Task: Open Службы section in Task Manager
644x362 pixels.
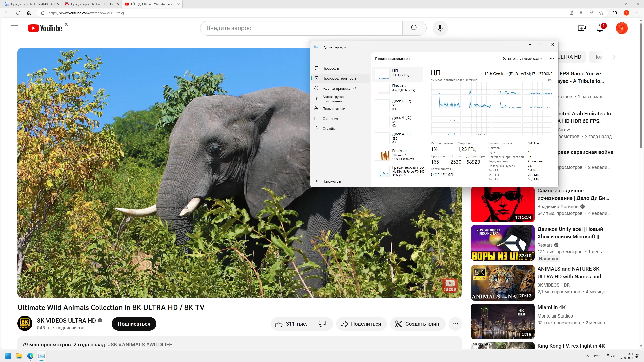Action: click(x=329, y=129)
